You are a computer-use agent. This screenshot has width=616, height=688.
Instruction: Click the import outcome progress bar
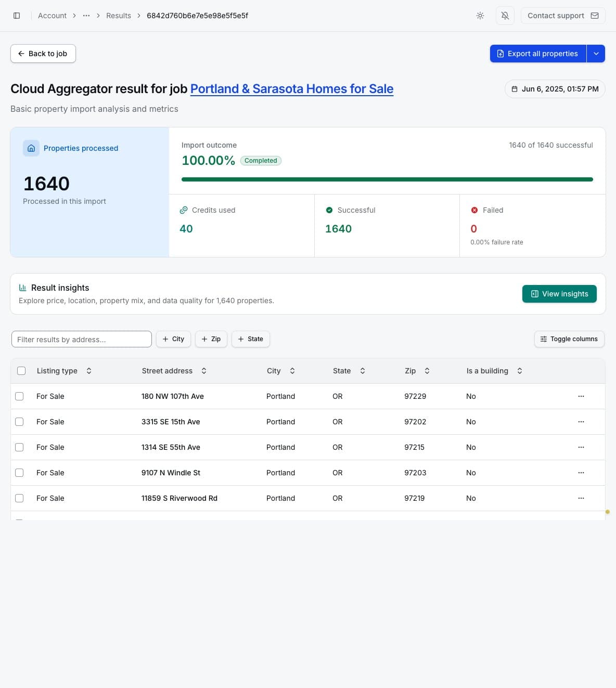[387, 179]
